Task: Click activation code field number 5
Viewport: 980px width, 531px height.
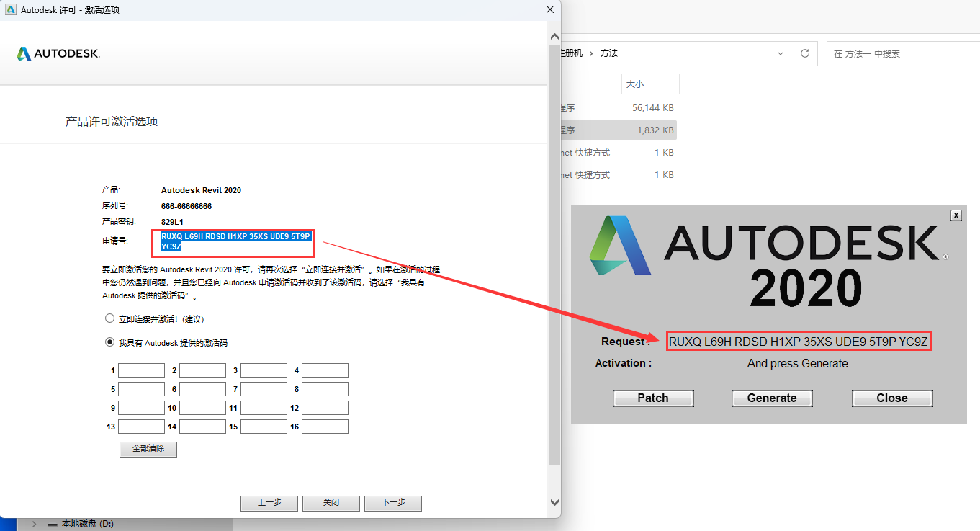Action: (142, 389)
